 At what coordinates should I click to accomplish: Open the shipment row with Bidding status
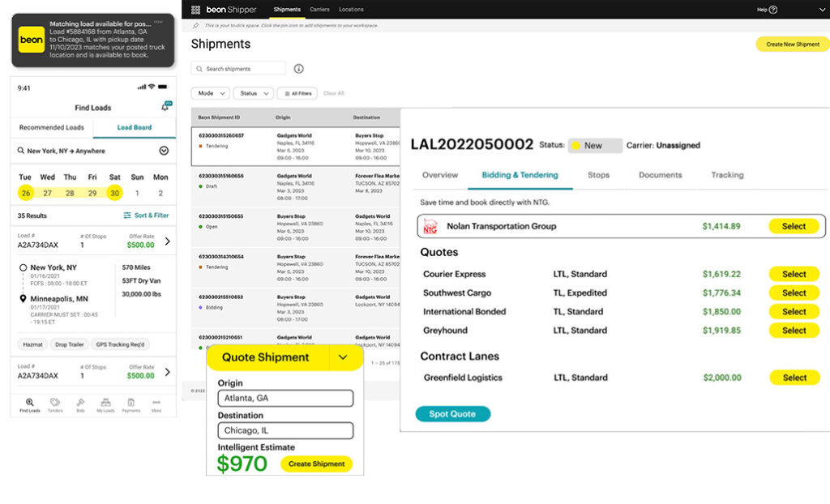295,308
